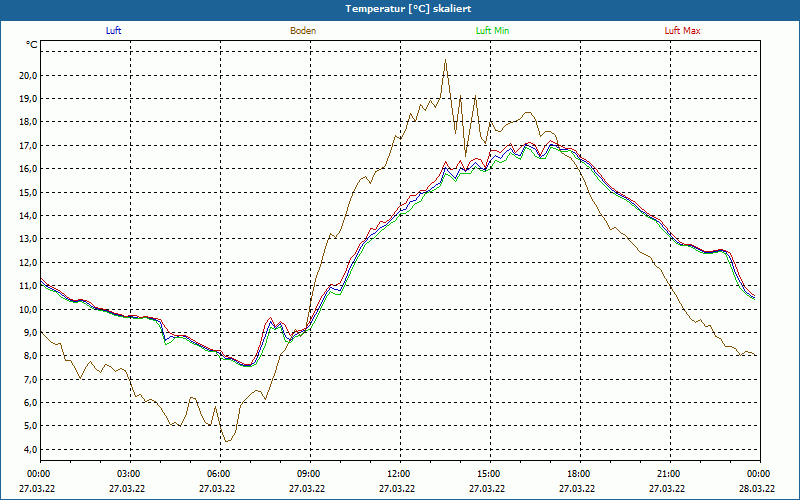The image size is (800, 500).
Task: Click the 'Boden' legend label
Action: pos(303,31)
